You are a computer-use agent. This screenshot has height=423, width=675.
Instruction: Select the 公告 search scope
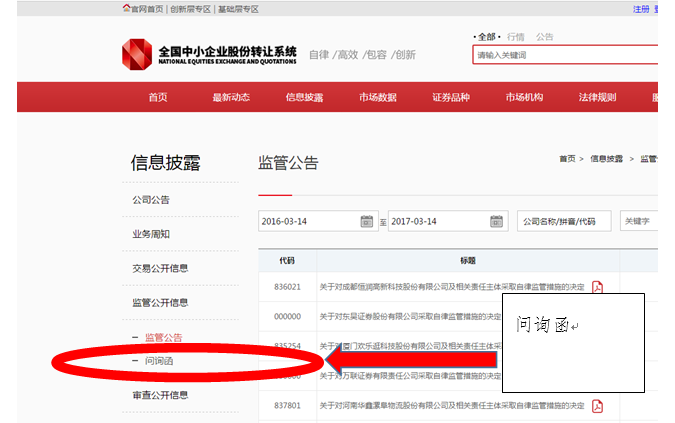(x=545, y=37)
